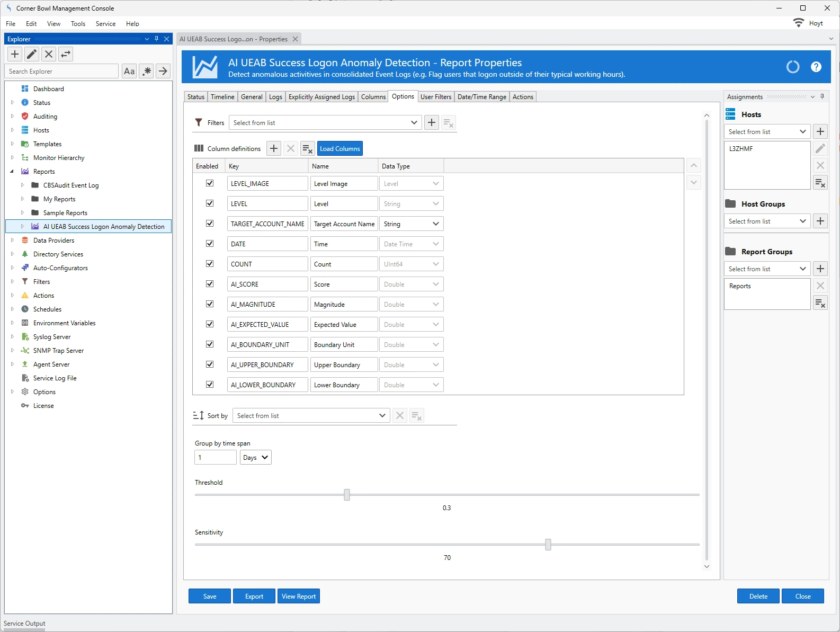Click the Search Explorer input field
Screen dimensions: 840x632
62,72
